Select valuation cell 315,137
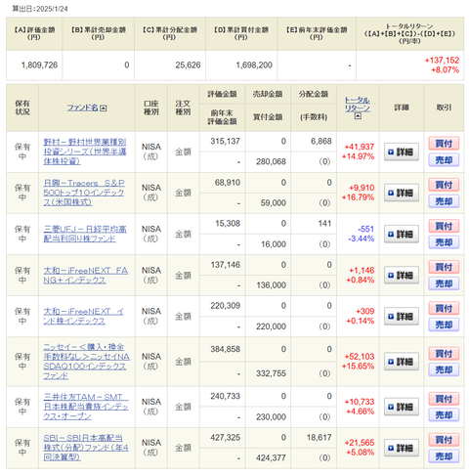 pos(225,142)
